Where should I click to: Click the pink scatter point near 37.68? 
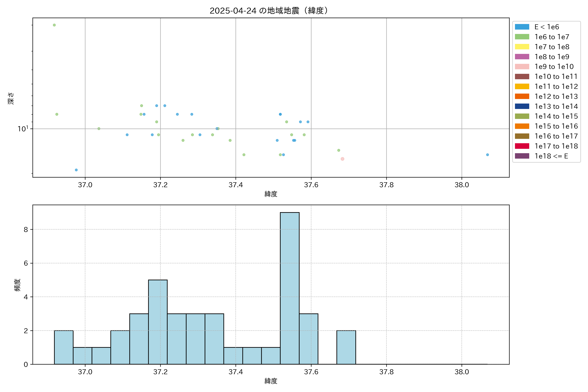(343, 159)
